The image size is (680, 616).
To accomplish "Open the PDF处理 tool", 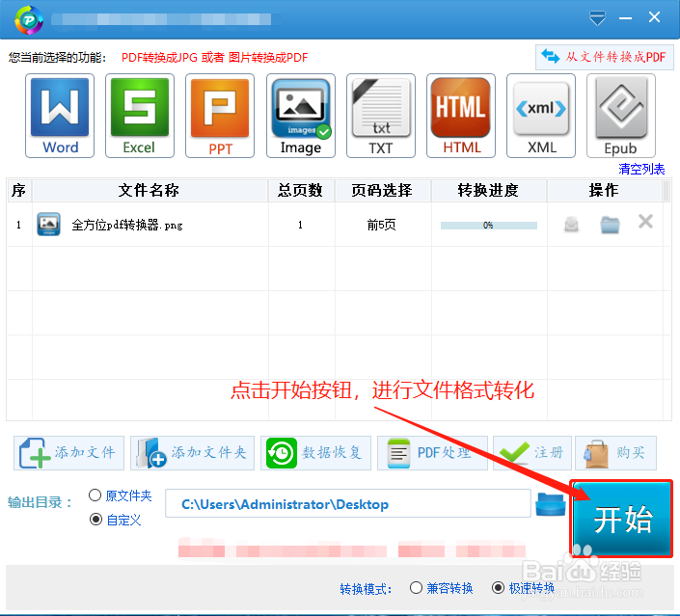I will point(432,452).
